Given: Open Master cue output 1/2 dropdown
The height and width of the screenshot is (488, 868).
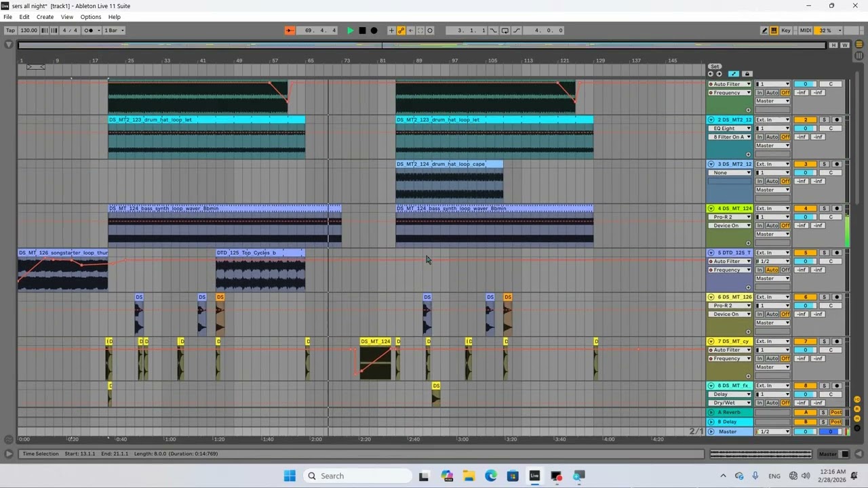Looking at the screenshot, I should click(773, 432).
